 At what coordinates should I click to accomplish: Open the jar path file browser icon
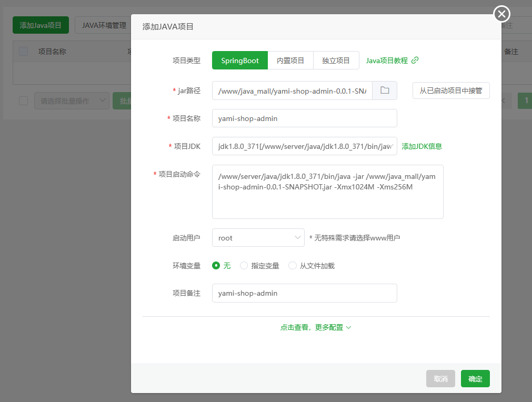click(385, 91)
